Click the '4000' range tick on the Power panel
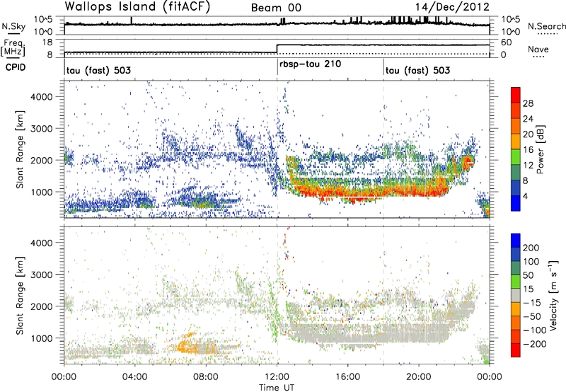The width and height of the screenshot is (566, 392). [41, 97]
